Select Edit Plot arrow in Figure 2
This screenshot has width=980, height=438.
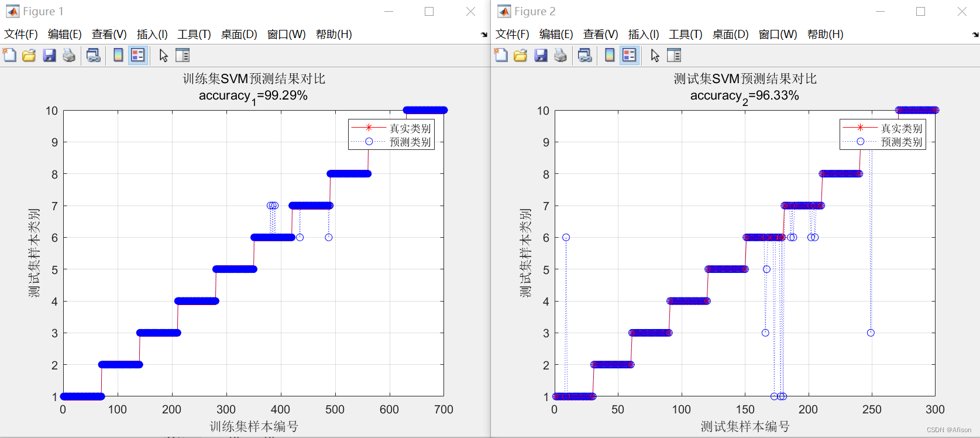(x=655, y=56)
